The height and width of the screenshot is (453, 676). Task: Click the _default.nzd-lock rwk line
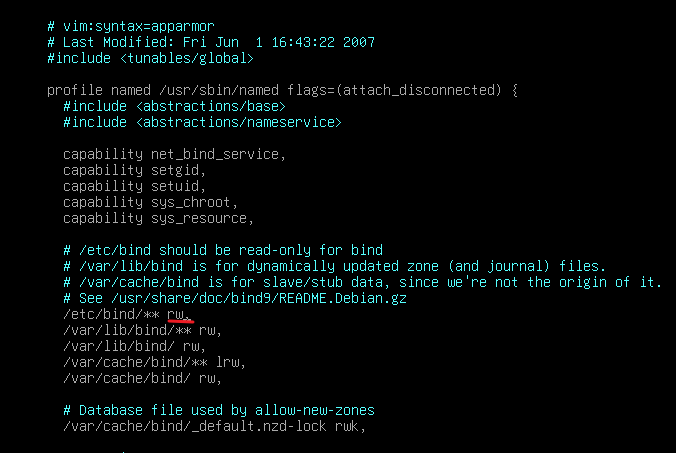pyautogui.click(x=214, y=426)
